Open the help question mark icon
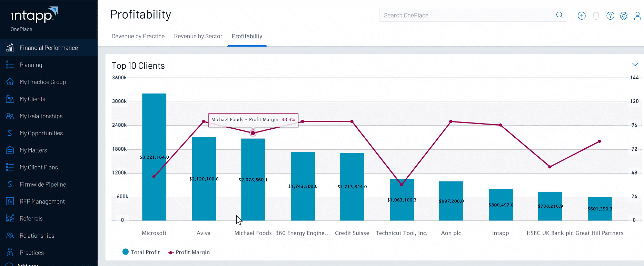 coord(610,16)
